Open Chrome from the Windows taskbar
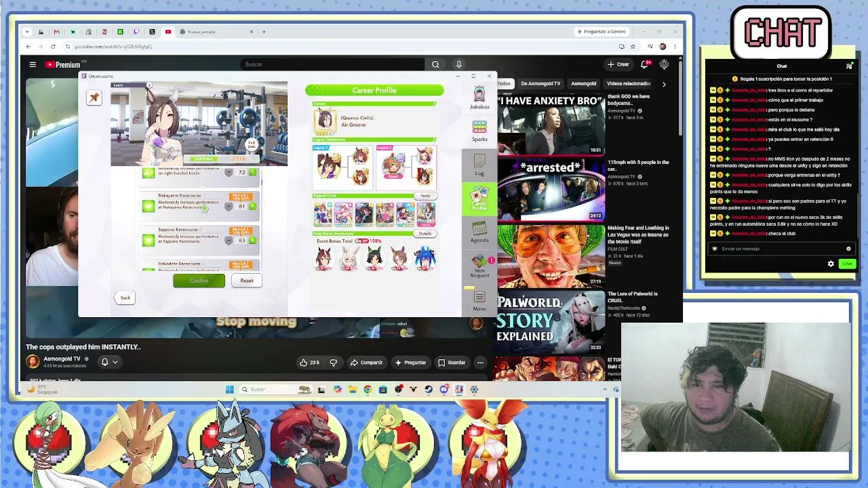The height and width of the screenshot is (488, 868). pos(368,390)
